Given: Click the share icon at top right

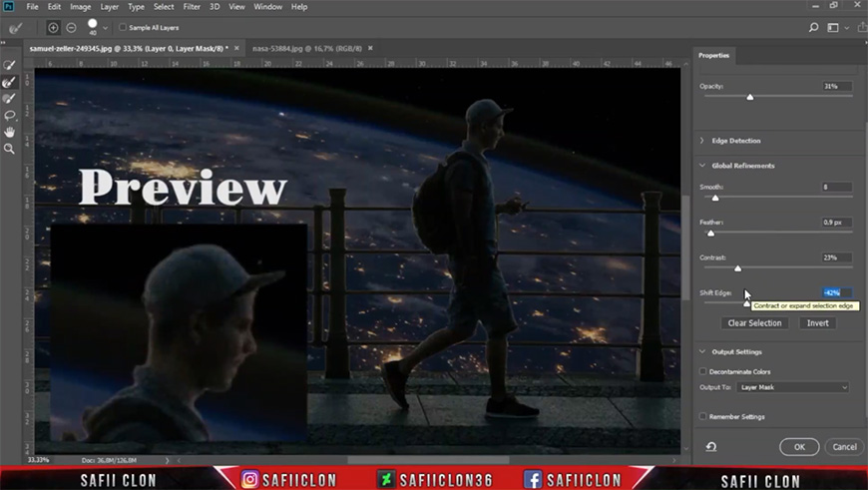Looking at the screenshot, I should [862, 27].
